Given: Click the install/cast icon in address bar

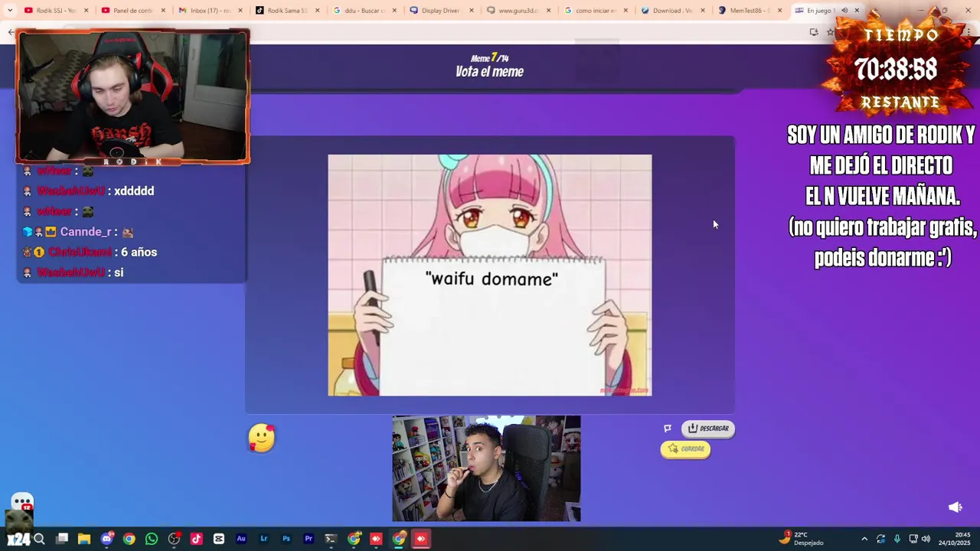Looking at the screenshot, I should click(x=813, y=32).
